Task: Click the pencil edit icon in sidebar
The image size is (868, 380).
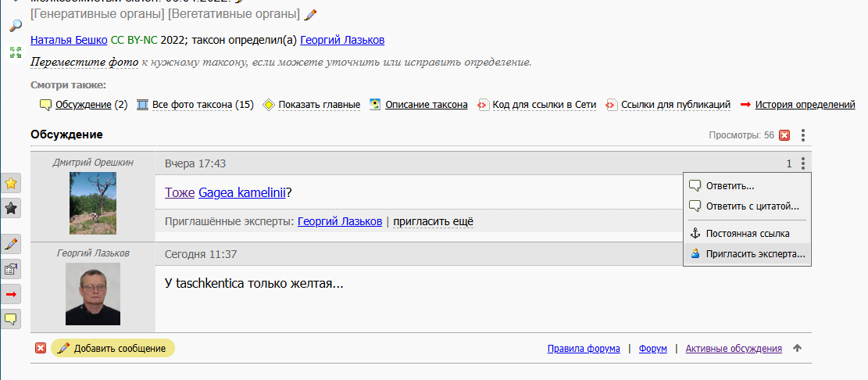Action: [x=12, y=244]
